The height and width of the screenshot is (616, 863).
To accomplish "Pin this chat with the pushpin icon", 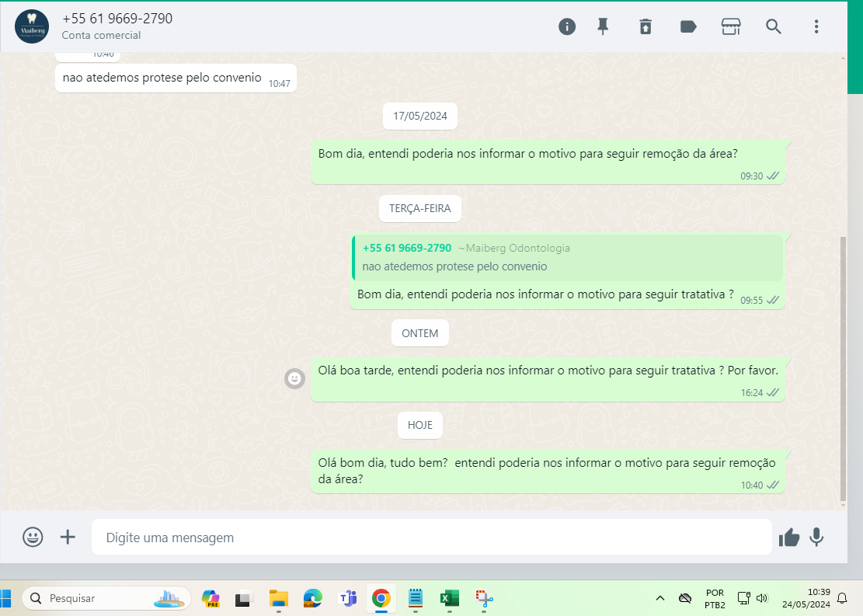I will 603,26.
